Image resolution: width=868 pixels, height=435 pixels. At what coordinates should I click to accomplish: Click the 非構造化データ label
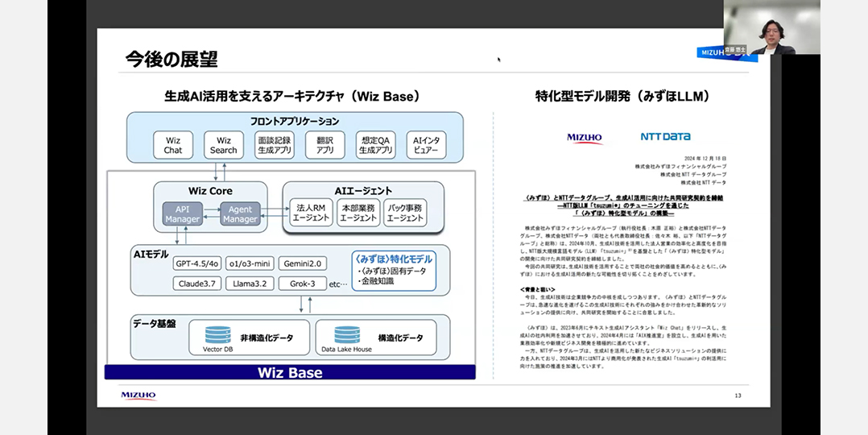click(x=267, y=338)
